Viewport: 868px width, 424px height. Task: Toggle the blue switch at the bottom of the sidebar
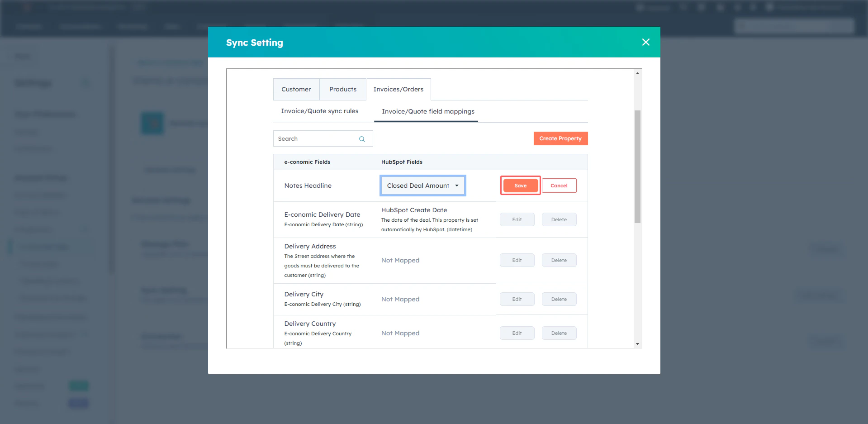click(78, 403)
